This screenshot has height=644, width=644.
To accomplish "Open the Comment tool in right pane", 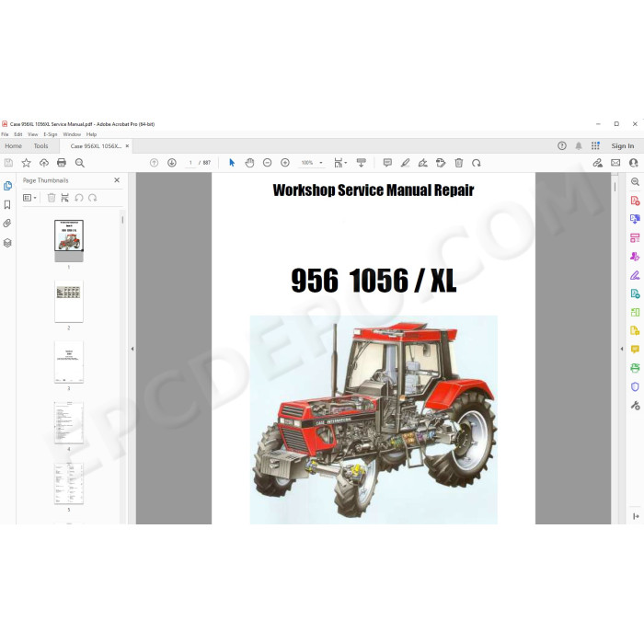I will click(635, 350).
